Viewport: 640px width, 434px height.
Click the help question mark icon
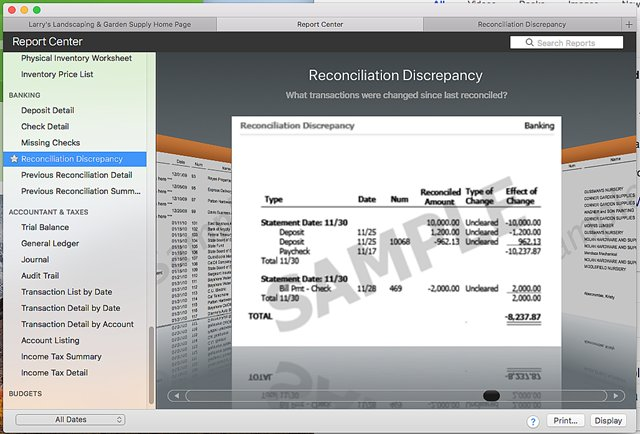(x=533, y=421)
